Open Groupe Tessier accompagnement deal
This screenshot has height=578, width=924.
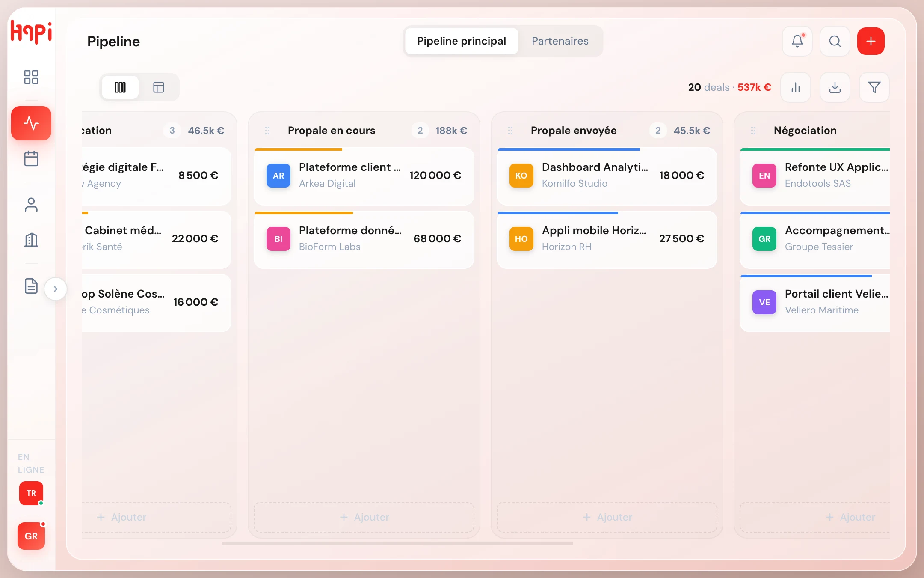(815, 240)
